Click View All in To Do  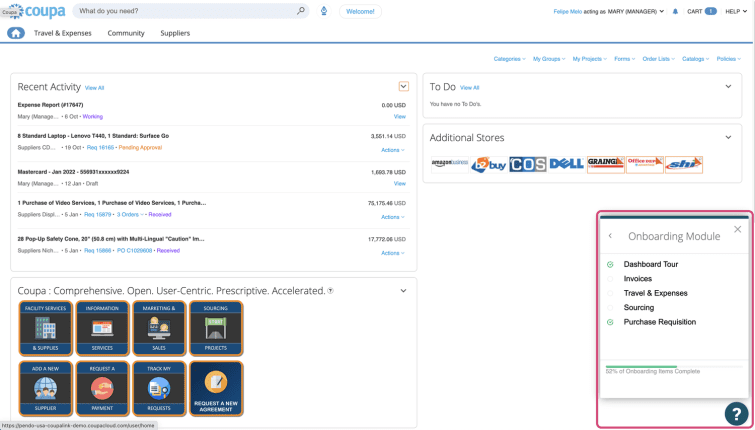469,88
